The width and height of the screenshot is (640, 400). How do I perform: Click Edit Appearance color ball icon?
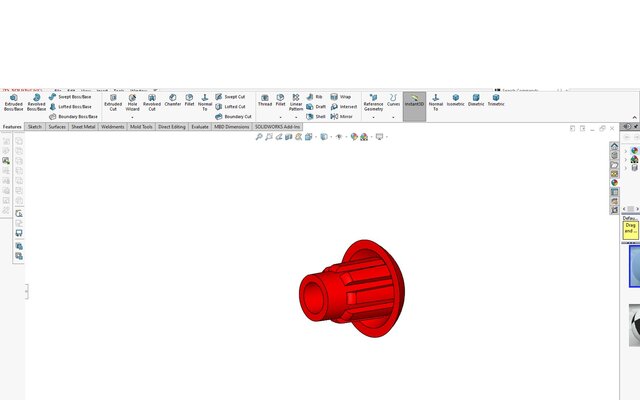tap(354, 137)
